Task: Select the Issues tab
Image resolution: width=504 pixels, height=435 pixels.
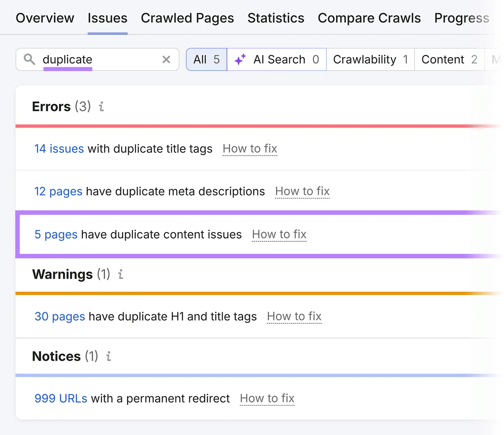Action: 108,18
